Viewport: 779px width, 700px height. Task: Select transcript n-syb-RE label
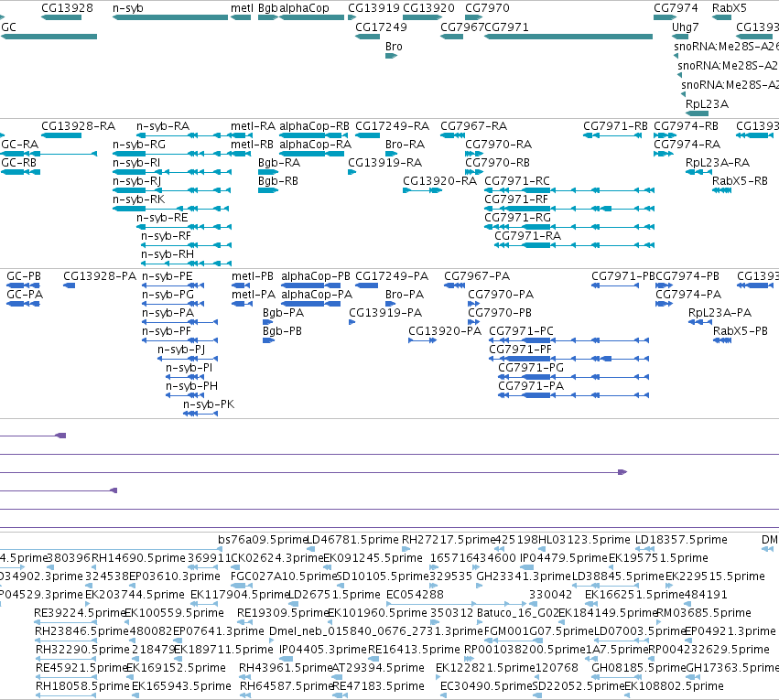162,218
